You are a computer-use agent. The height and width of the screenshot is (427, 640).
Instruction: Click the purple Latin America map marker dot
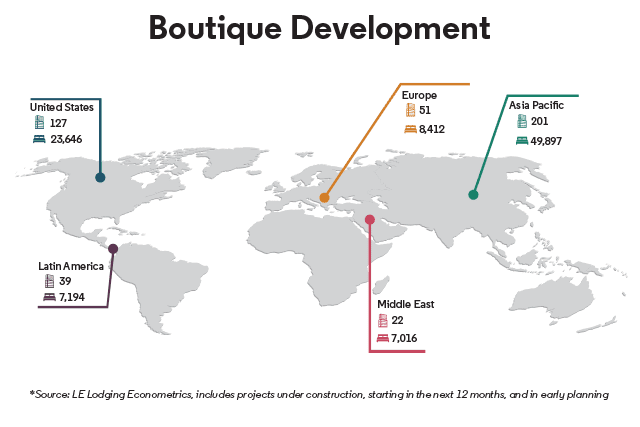[x=113, y=249]
